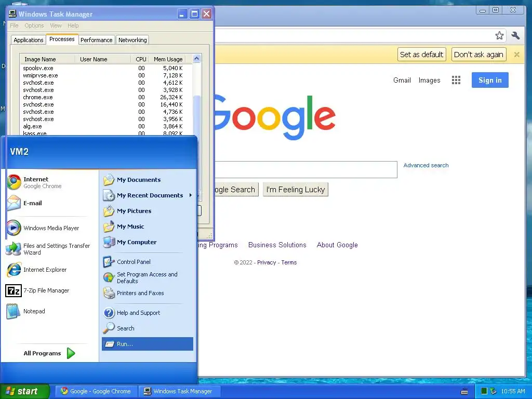Open Business Solutions link
This screenshot has height=399, width=532.
277,245
